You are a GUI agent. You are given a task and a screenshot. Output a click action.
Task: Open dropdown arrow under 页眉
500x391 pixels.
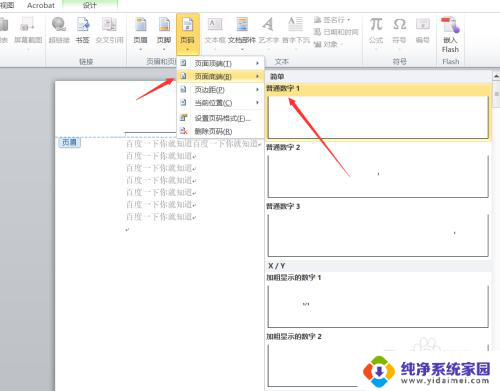coord(141,49)
